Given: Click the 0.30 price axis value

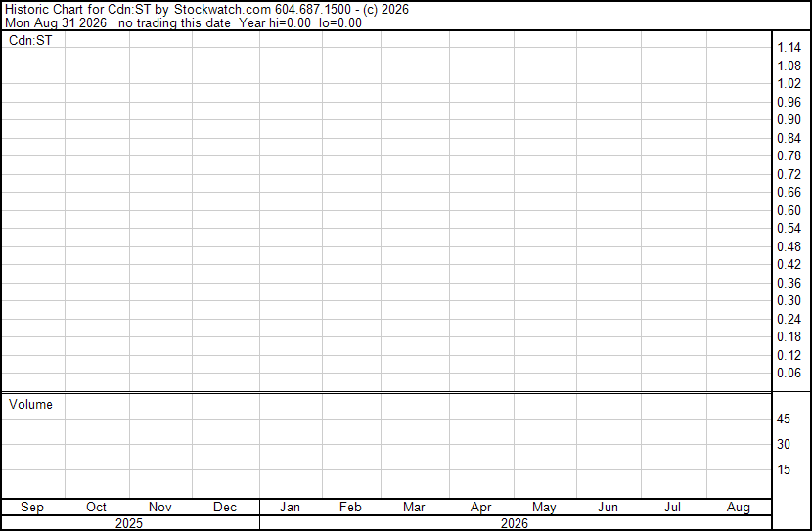Looking at the screenshot, I should [x=789, y=300].
